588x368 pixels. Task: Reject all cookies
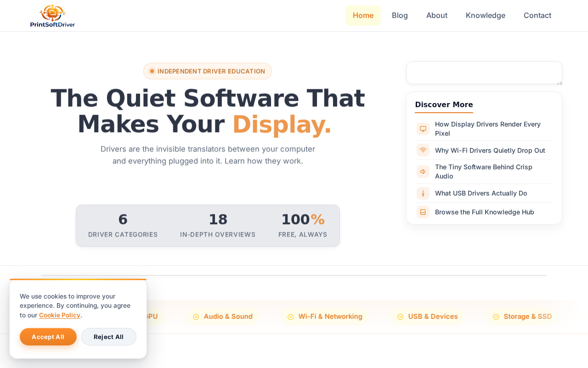coord(109,337)
